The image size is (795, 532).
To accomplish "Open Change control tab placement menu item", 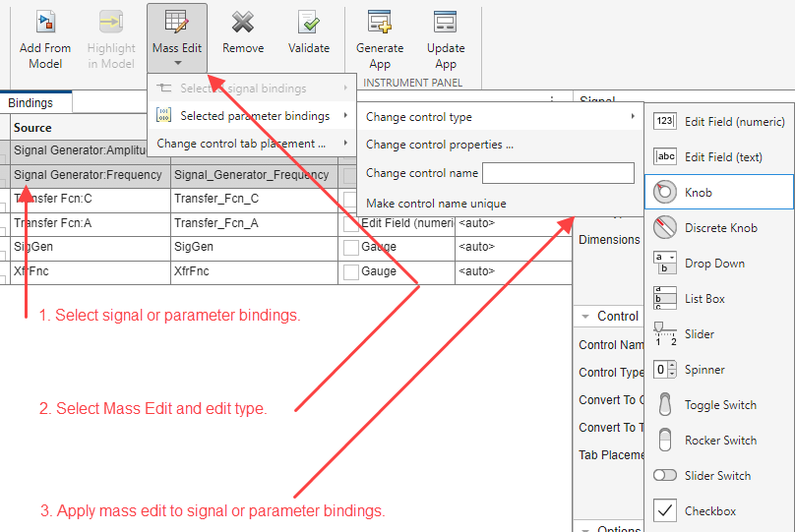I will pos(252,144).
